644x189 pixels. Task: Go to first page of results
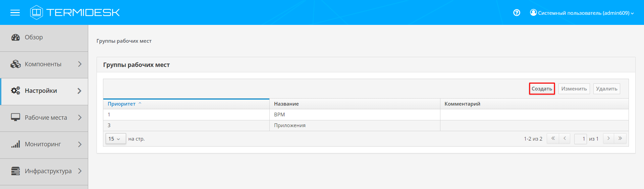point(553,139)
